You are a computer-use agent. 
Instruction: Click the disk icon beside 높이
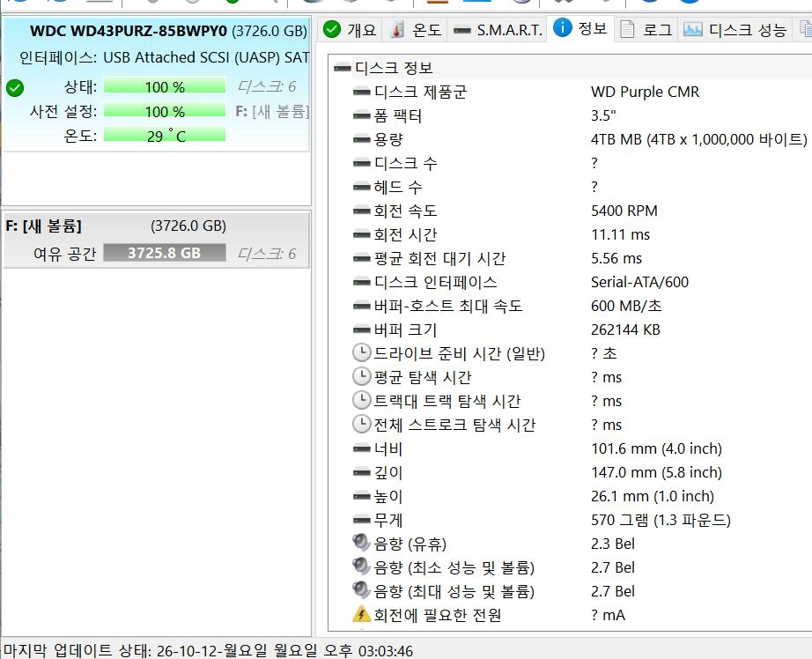click(x=361, y=497)
